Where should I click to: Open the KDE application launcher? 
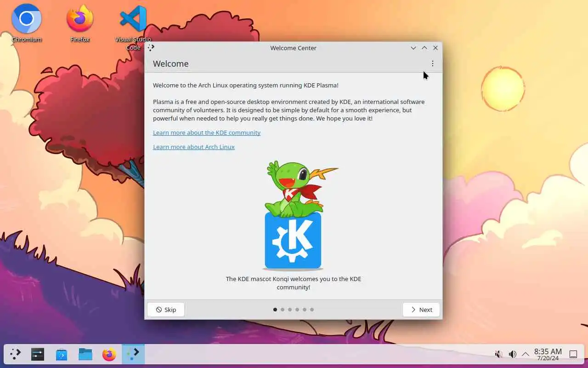pyautogui.click(x=16, y=354)
